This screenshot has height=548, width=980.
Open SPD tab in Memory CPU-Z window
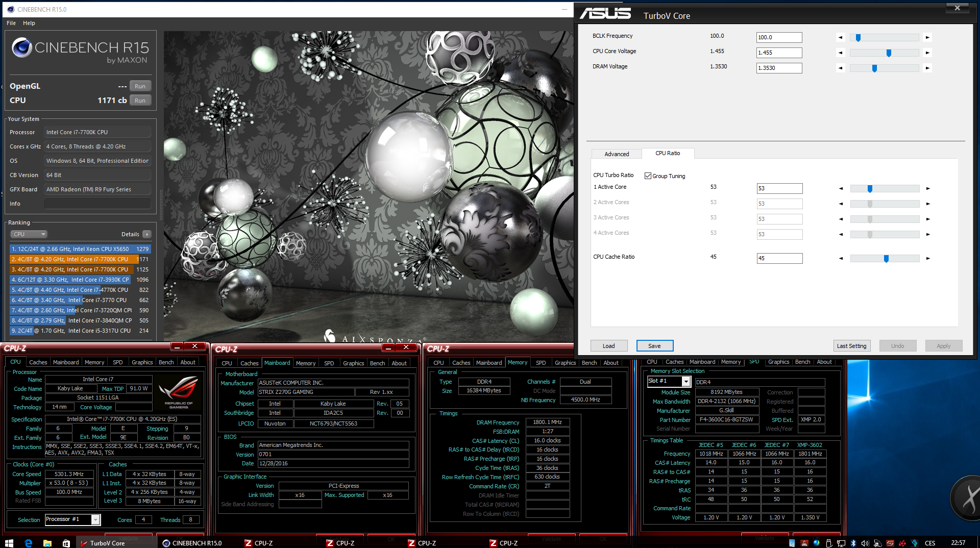point(541,363)
